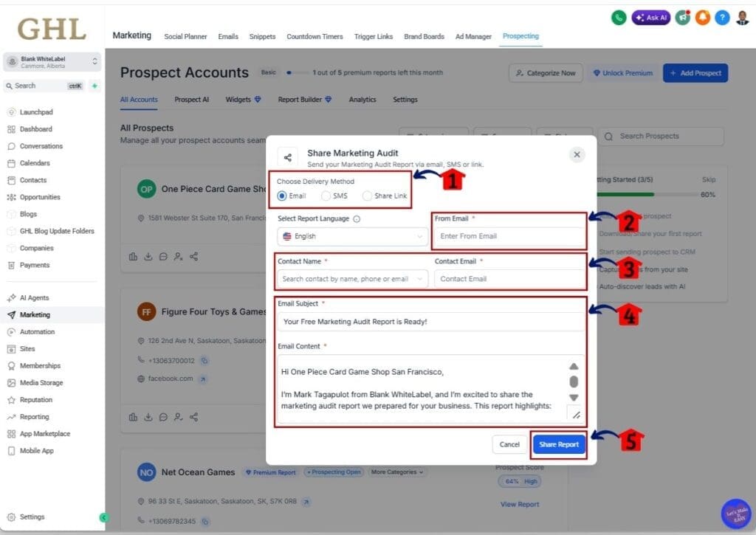Expand the More Categories dropdown on Net Ocean Games
Image resolution: width=756 pixels, height=535 pixels.
(397, 472)
